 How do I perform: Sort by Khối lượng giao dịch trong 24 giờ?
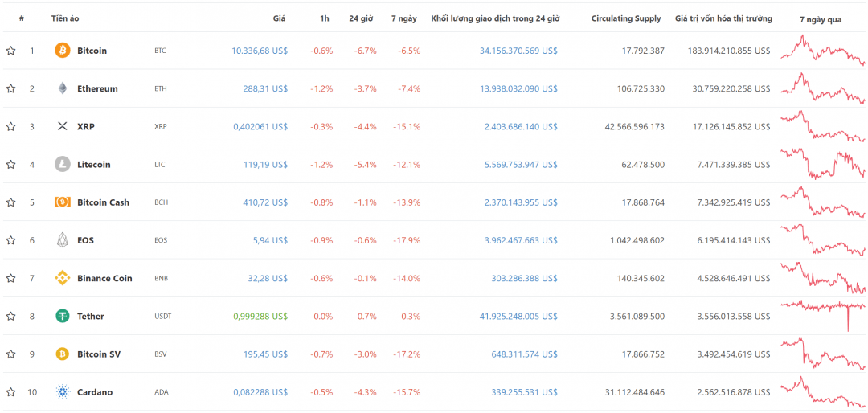click(x=495, y=18)
